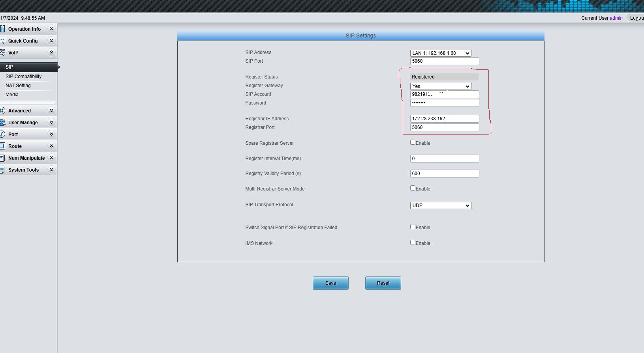Expand the Operation Info chevron

(51, 29)
